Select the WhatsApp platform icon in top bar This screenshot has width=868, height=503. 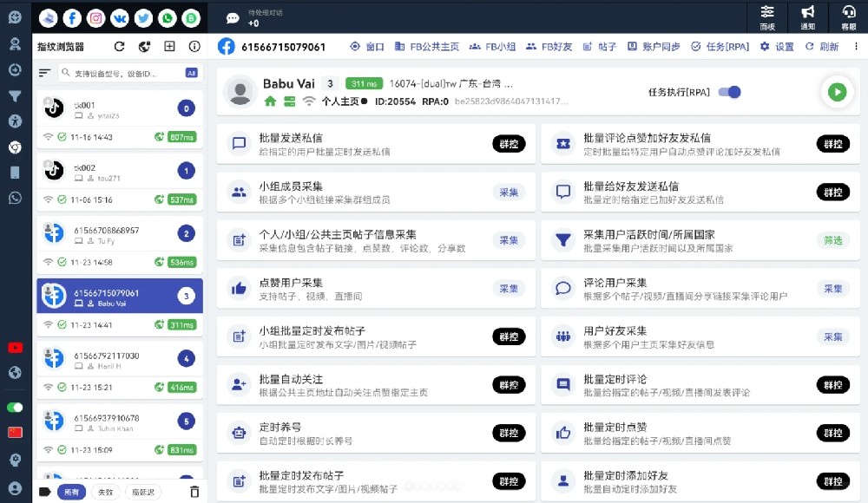168,18
